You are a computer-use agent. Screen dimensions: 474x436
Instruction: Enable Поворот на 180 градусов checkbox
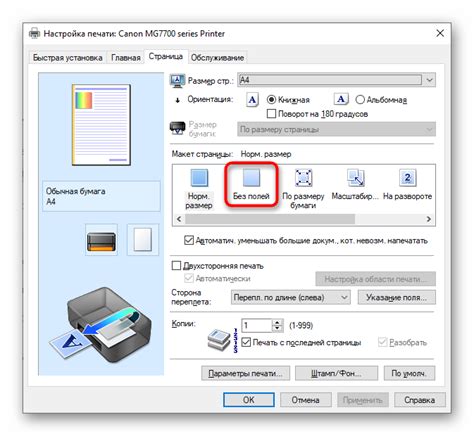[271, 114]
